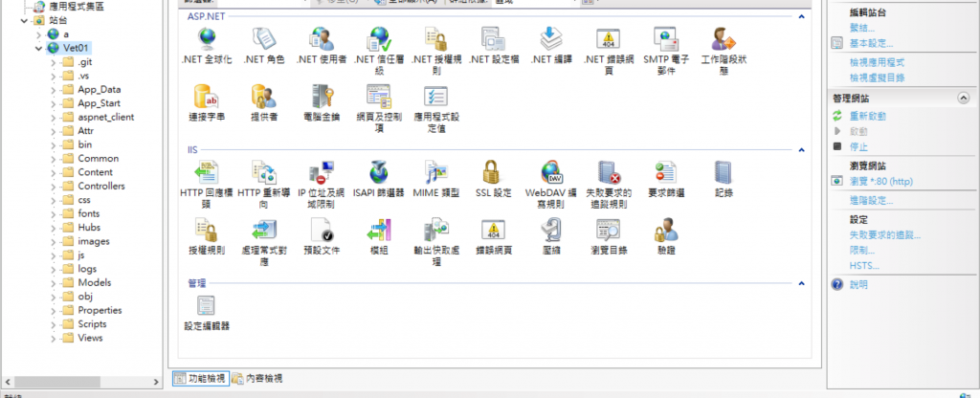This screenshot has height=398, width=980.
Task: Open 進階設定... link
Action: 871,201
